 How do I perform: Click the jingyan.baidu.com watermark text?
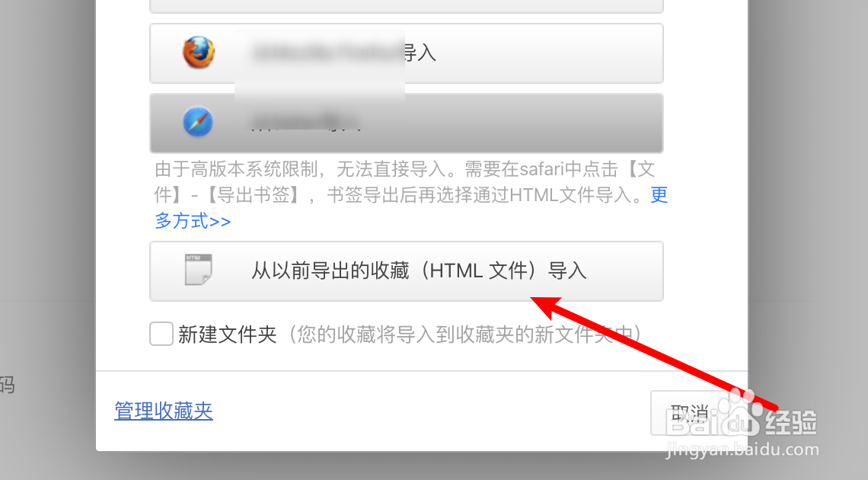(742, 449)
